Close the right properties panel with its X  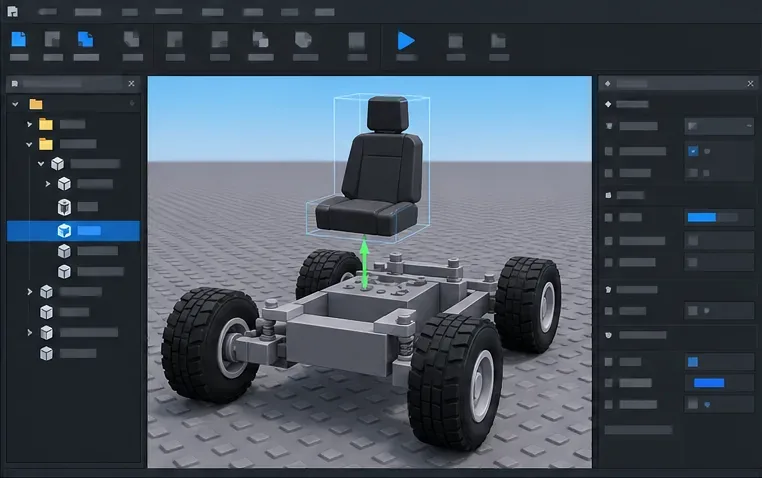point(750,84)
